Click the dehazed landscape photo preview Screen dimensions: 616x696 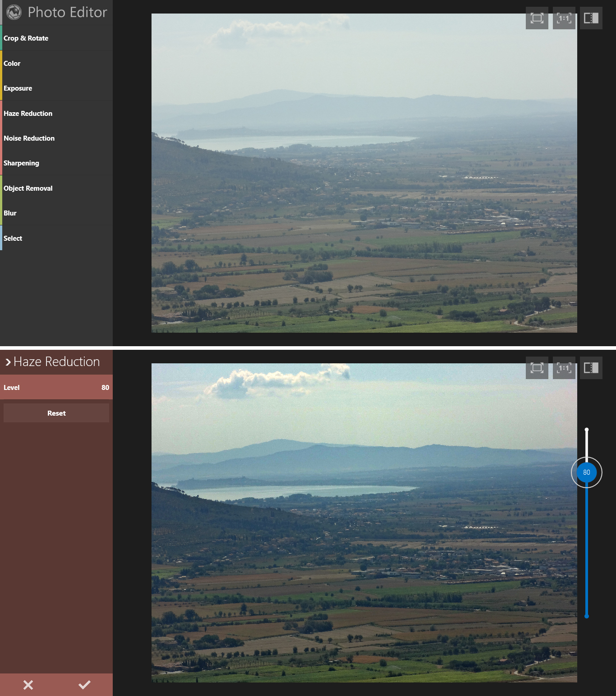pos(364,523)
